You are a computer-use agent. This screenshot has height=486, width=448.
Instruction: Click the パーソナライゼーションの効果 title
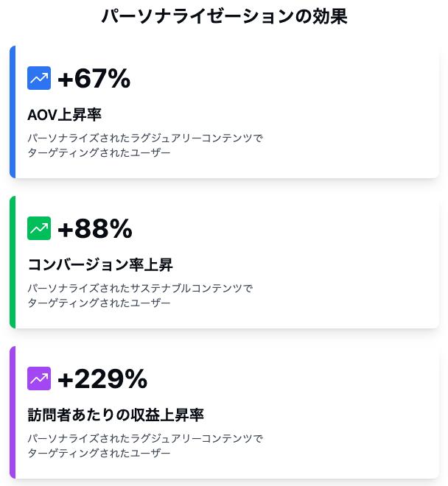pos(224,17)
